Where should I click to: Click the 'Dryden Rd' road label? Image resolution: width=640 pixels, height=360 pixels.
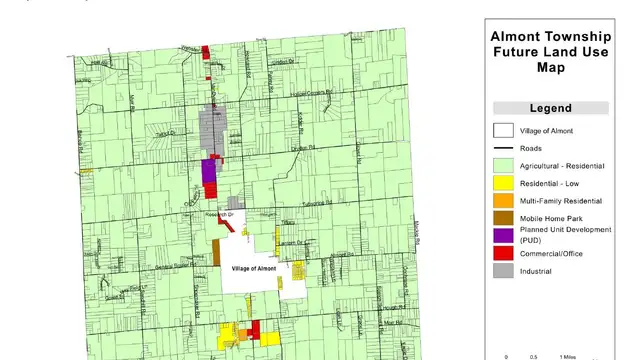pyautogui.click(x=303, y=148)
